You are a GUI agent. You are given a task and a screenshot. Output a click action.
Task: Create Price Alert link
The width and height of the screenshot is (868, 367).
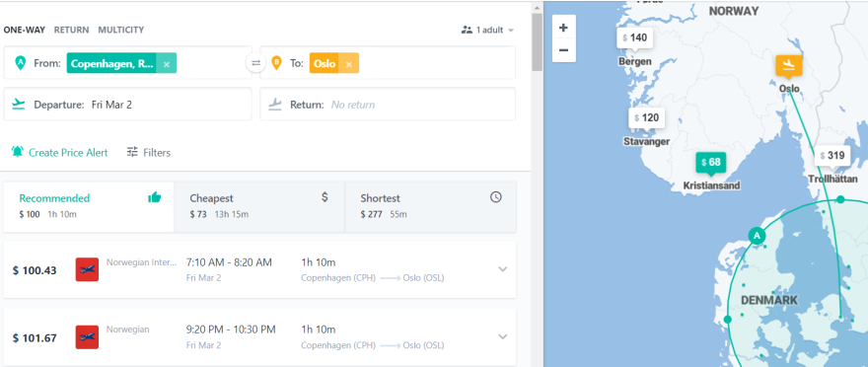(x=60, y=152)
